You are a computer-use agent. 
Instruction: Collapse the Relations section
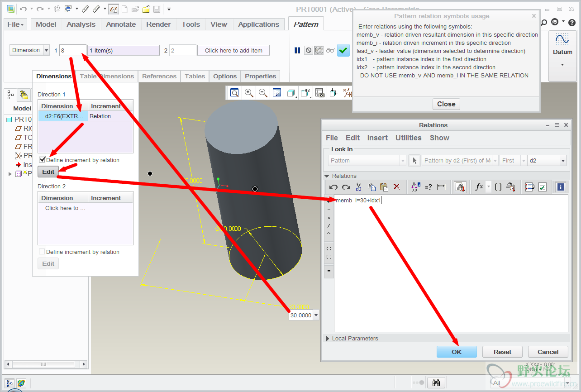point(327,176)
